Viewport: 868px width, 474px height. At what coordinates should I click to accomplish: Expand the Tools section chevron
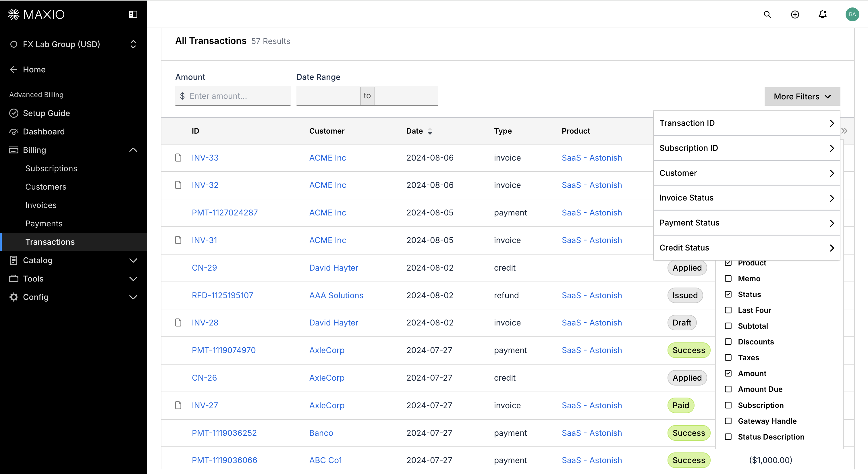133,278
